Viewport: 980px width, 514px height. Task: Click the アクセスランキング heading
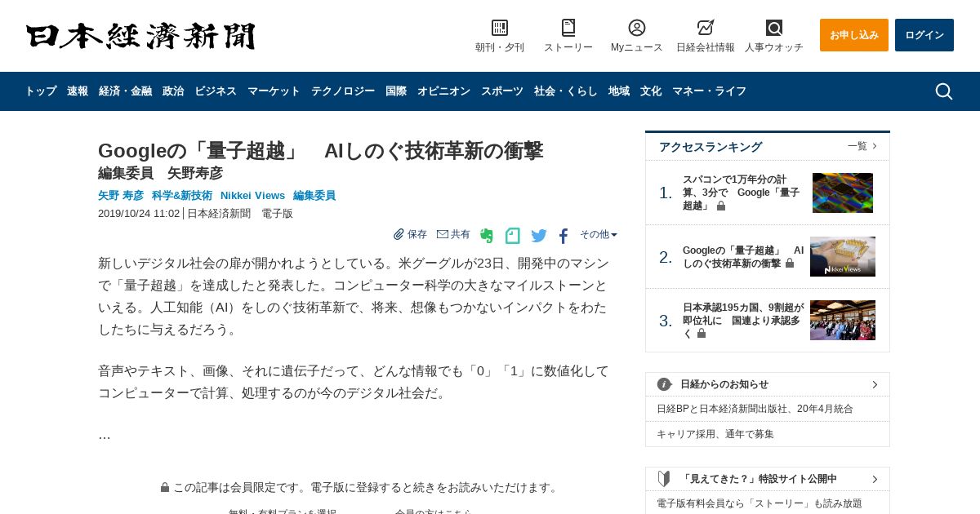710,147
